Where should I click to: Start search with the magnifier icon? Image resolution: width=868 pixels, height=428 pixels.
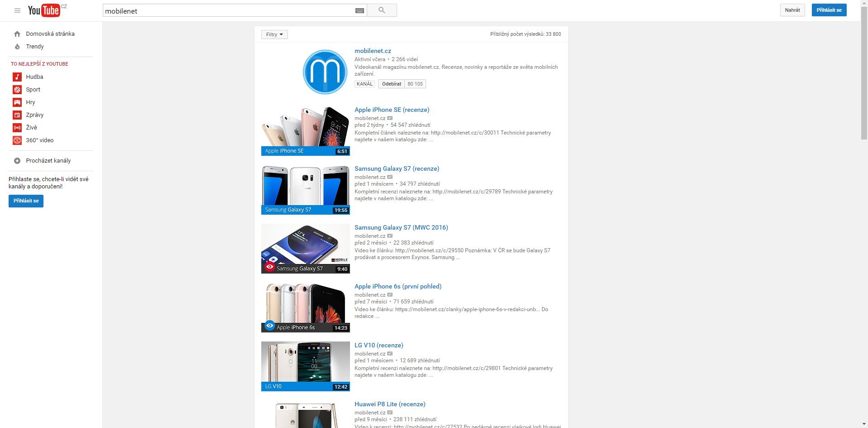tap(381, 10)
